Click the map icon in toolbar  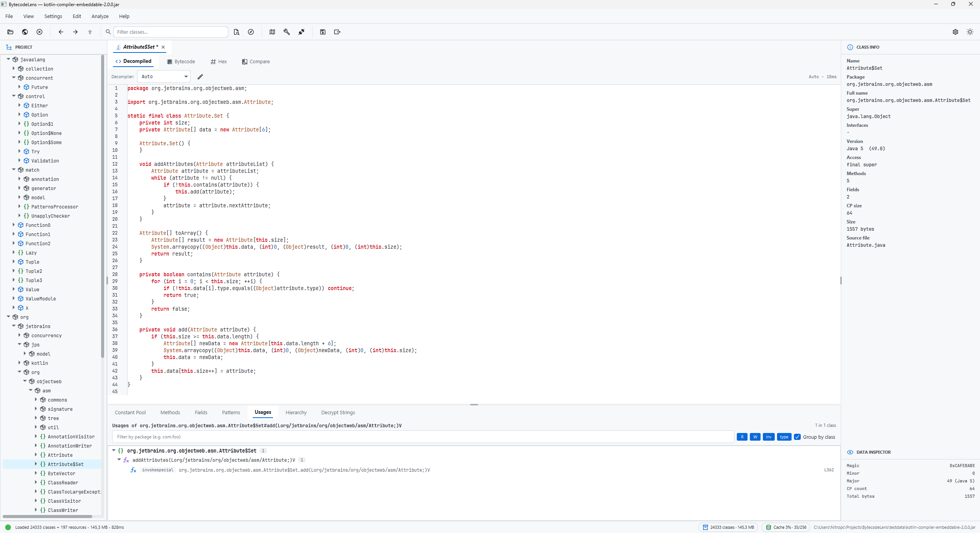click(x=272, y=32)
